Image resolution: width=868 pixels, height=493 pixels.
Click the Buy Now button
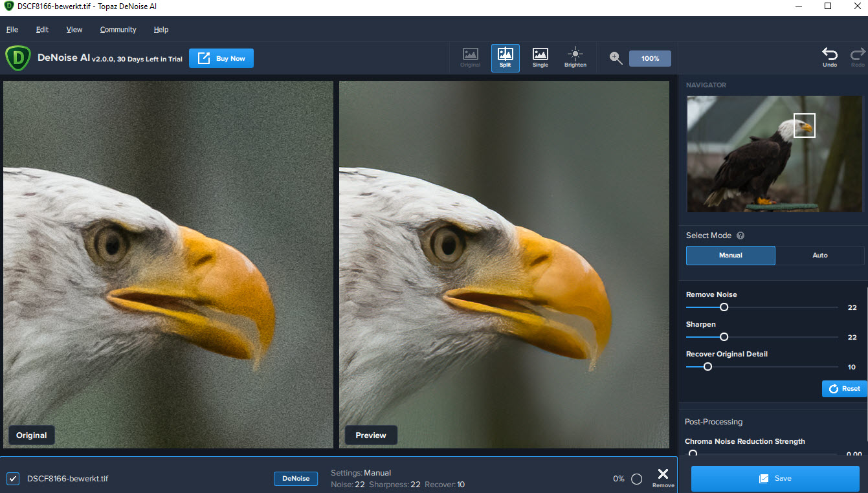point(221,58)
